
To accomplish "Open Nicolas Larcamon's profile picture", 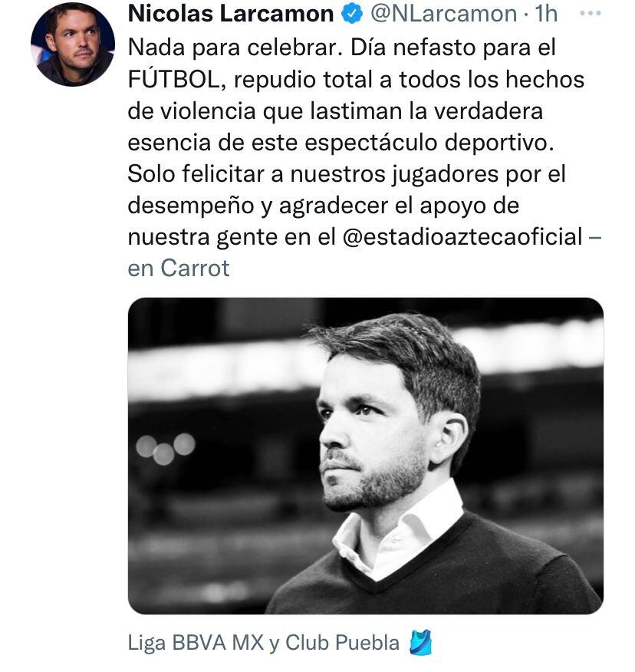I will [x=72, y=44].
